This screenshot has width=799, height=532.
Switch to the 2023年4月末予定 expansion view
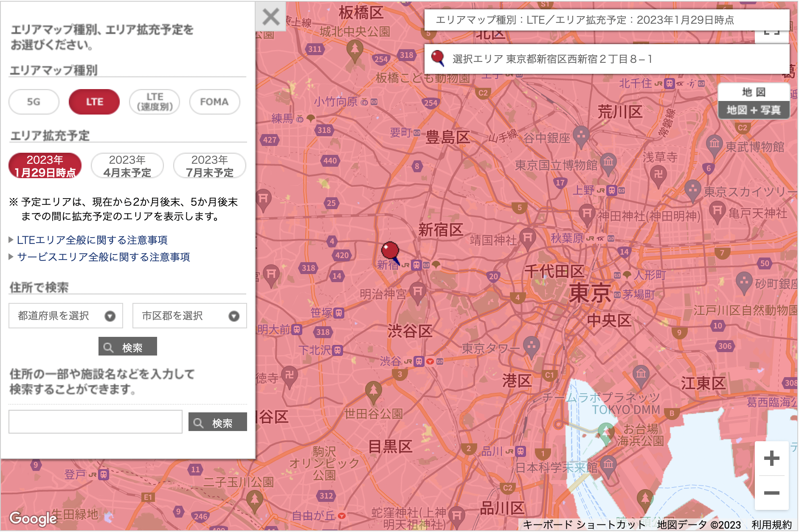(127, 165)
